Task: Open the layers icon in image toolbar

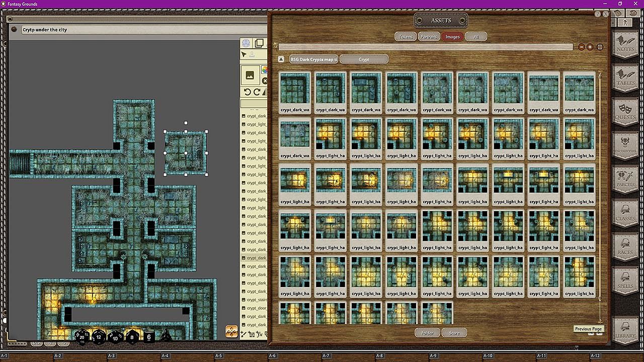Action: point(259,43)
